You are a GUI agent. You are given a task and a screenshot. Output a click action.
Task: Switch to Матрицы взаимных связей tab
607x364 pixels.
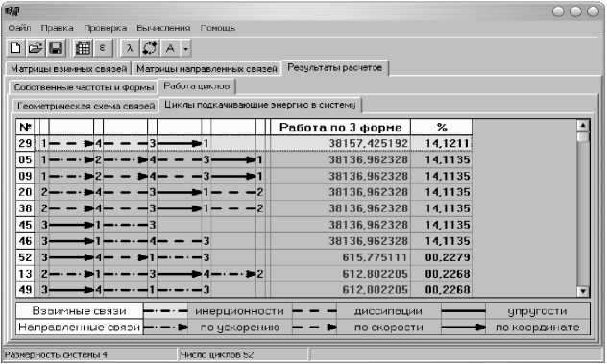pos(68,68)
